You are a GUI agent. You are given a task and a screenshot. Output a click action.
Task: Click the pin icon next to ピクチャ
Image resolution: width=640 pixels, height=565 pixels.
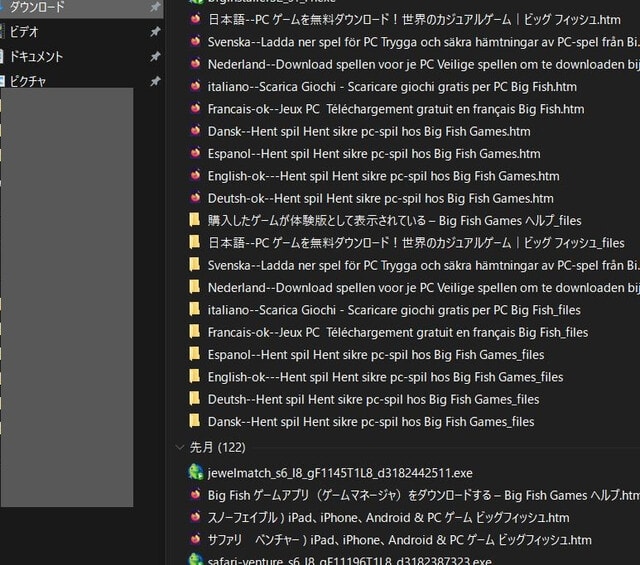(155, 81)
